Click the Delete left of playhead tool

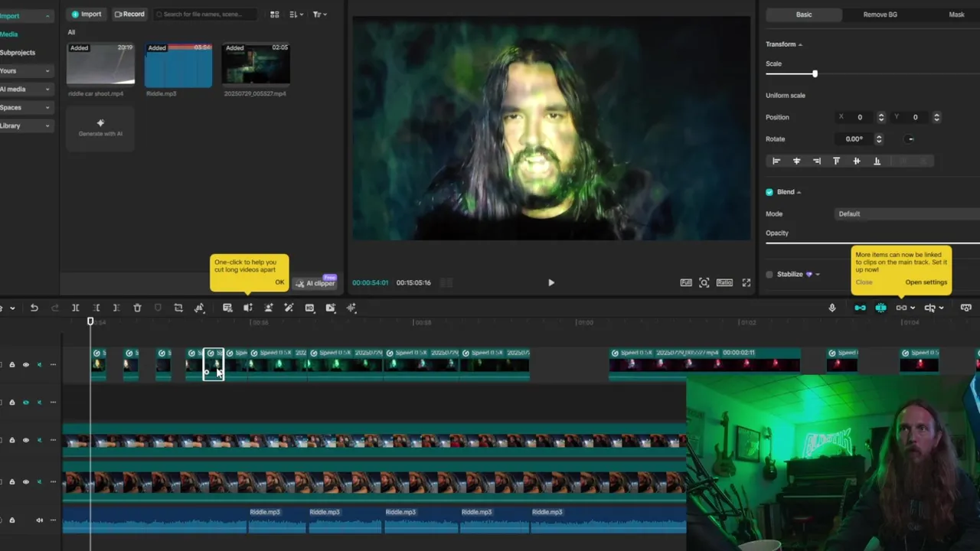pos(96,308)
